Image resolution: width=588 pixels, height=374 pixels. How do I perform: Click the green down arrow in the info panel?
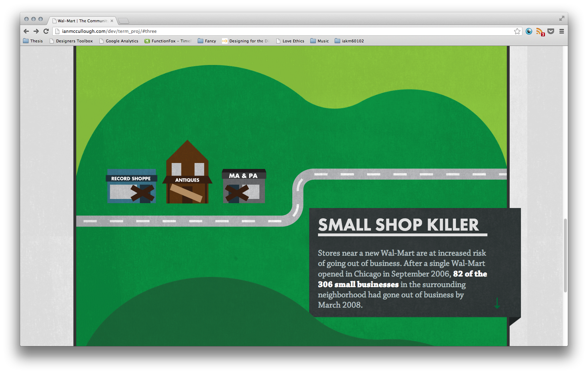(497, 303)
